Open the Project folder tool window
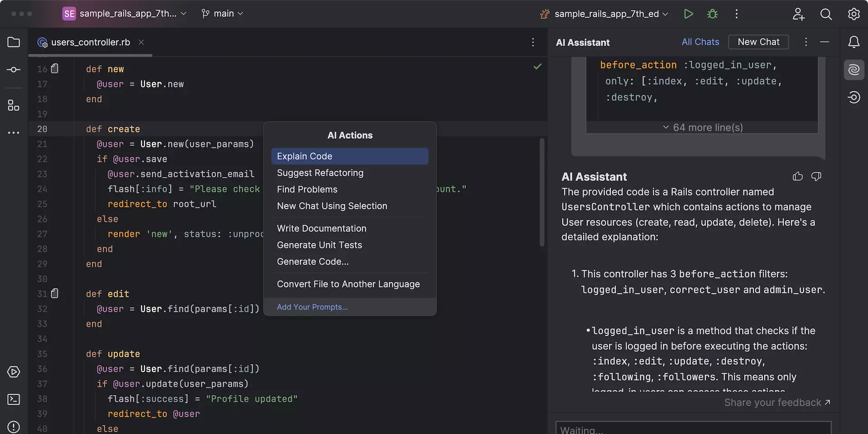Screen dimensions: 868x434 14,42
